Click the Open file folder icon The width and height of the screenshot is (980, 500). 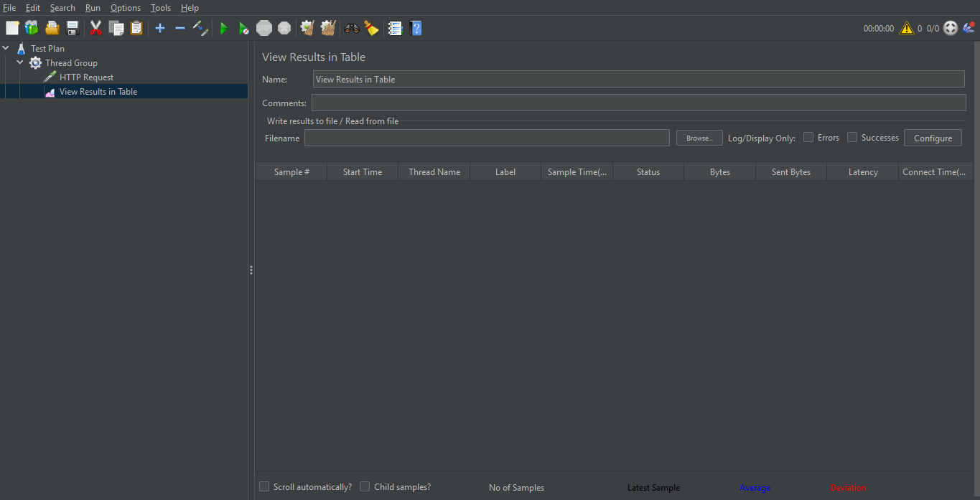point(52,28)
